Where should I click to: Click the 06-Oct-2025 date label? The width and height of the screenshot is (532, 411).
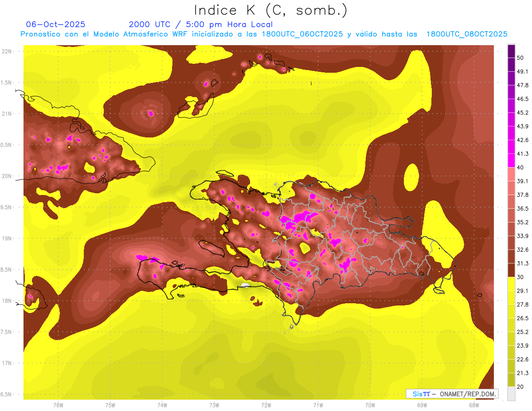tap(56, 24)
